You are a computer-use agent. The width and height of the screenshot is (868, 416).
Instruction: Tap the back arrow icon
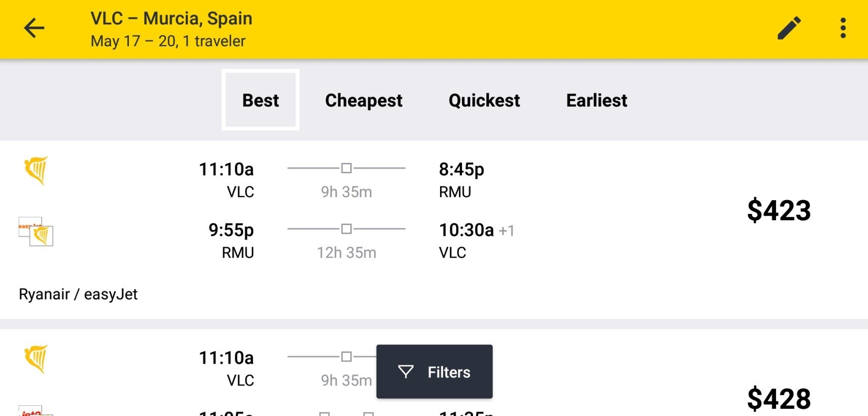click(35, 28)
